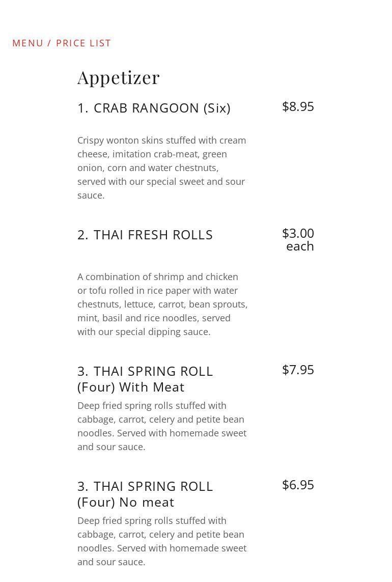Screen dimensions: 392x582
Task: Click the Appetizer section heading
Action: 119,77
